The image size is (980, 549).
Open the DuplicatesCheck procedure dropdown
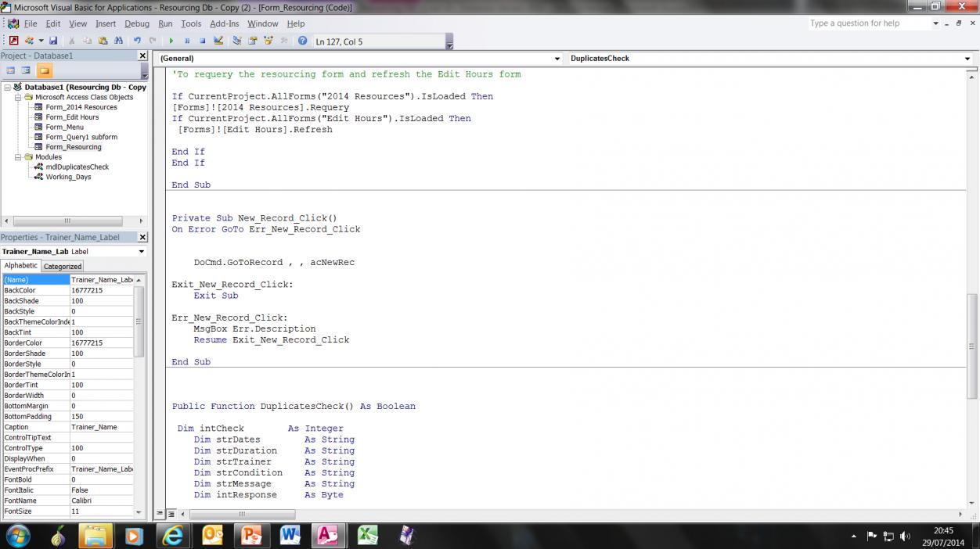[967, 59]
